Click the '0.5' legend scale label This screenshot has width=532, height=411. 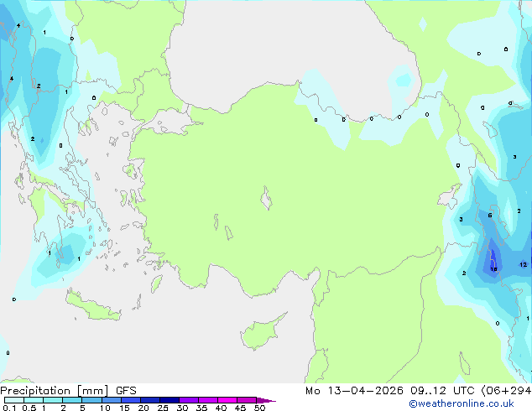29,408
